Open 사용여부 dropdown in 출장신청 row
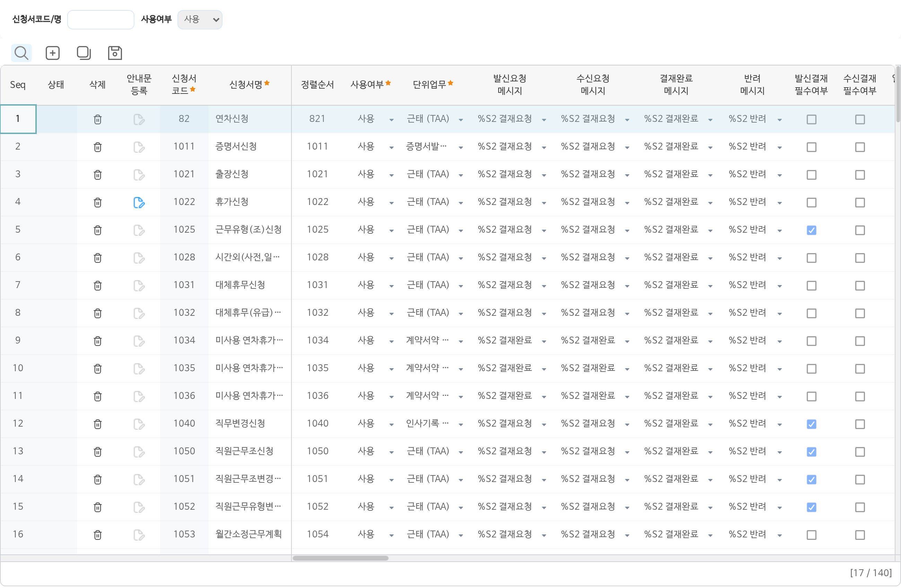This screenshot has height=588, width=901. click(392, 175)
